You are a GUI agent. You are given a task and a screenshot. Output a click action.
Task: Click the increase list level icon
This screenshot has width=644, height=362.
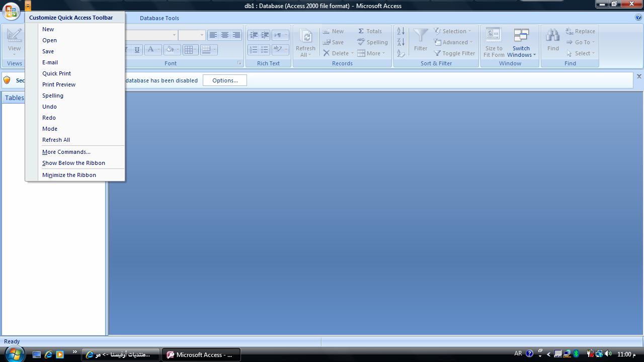point(265,35)
